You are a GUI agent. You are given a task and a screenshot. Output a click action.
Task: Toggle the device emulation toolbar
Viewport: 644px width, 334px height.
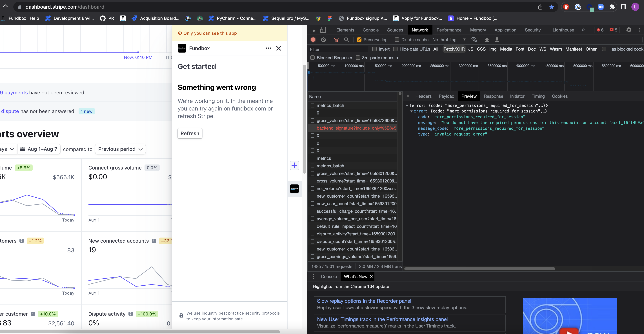click(323, 30)
